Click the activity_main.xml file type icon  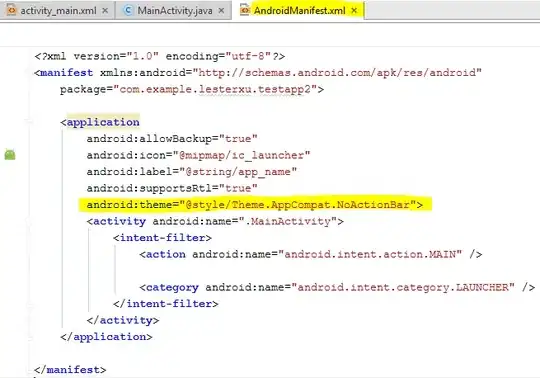pyautogui.click(x=12, y=10)
